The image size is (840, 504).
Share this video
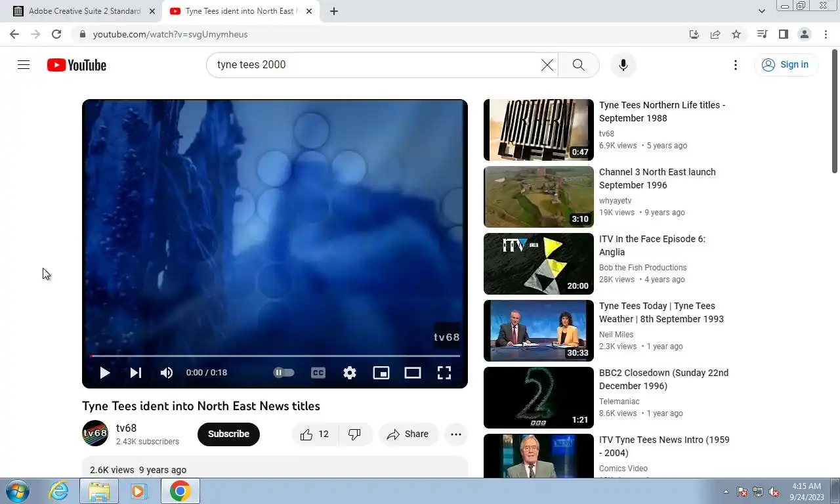pos(408,434)
